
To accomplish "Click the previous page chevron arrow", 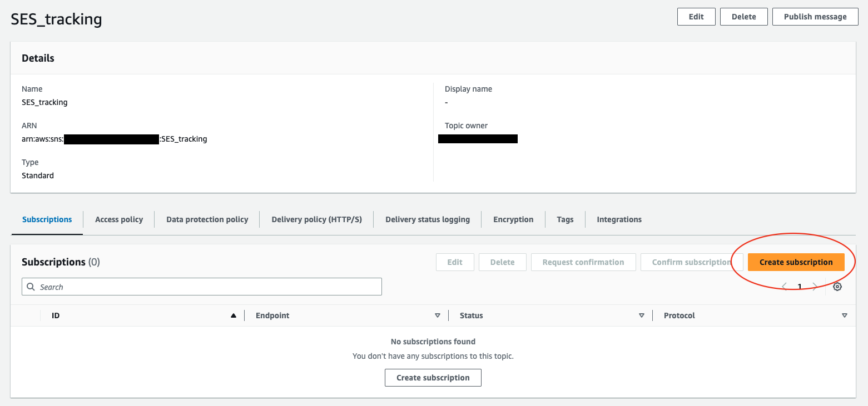I will pyautogui.click(x=784, y=287).
